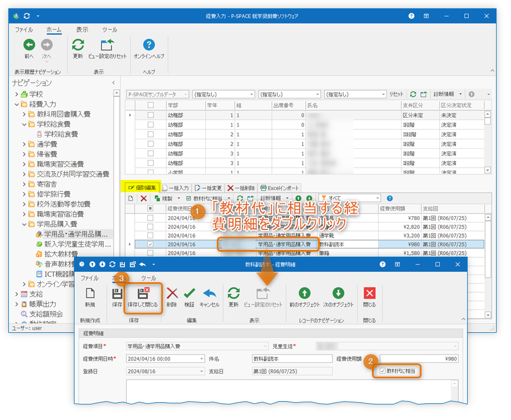Image resolution: width=511 pixels, height=420 pixels.
Task: Collapse navigation panel with the chevron
Action: (113, 83)
